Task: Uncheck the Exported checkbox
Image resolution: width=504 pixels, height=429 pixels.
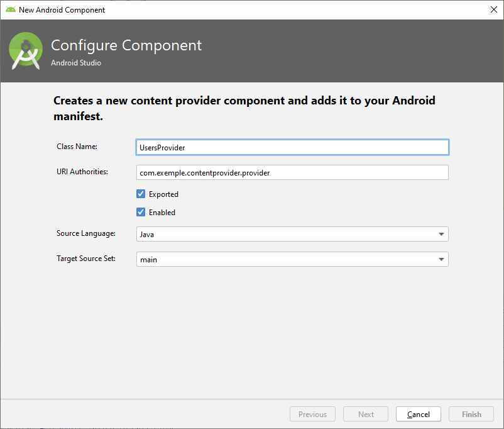Action: coord(141,194)
